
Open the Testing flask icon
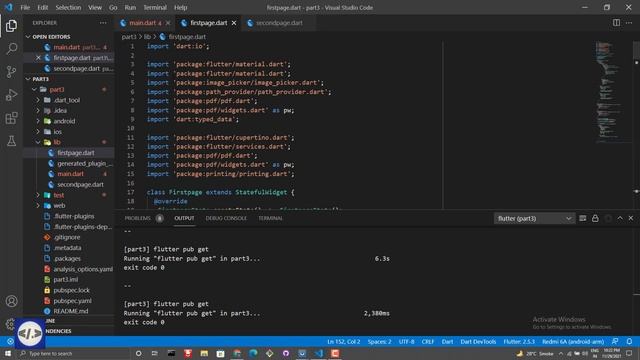(x=11, y=141)
